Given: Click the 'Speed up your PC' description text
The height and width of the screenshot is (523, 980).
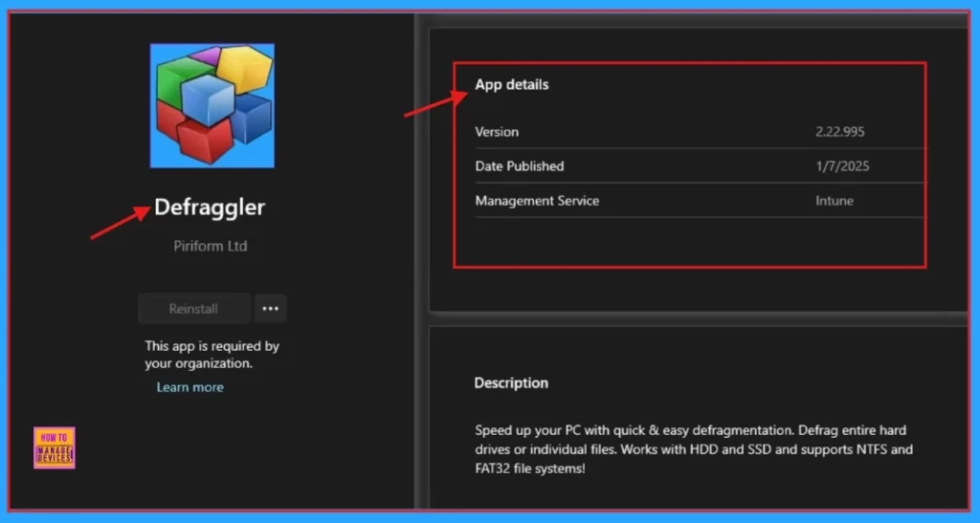Looking at the screenshot, I should click(694, 448).
